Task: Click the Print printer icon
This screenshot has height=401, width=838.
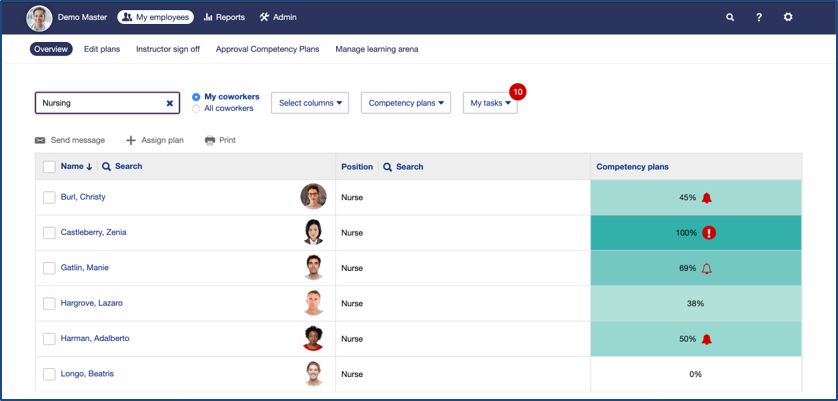Action: pyautogui.click(x=210, y=141)
